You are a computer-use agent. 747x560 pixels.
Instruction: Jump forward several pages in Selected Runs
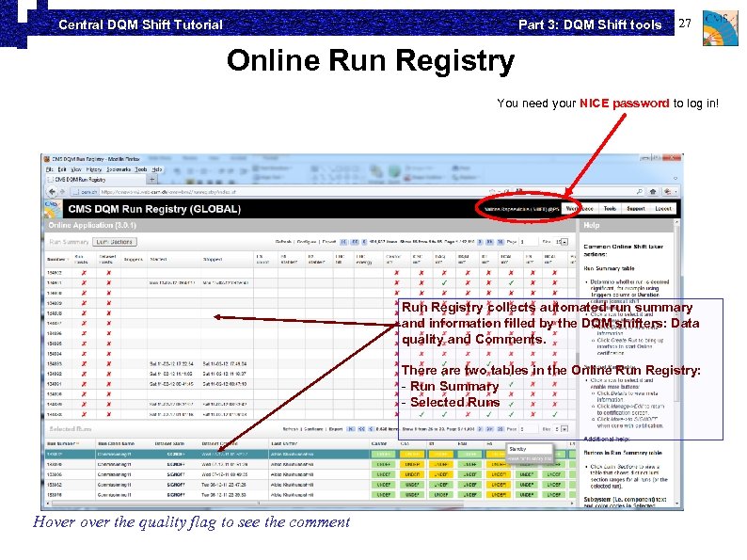tap(490, 429)
